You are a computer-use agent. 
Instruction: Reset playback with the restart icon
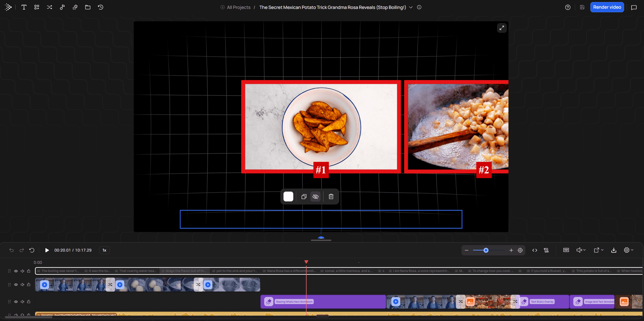[32, 250]
